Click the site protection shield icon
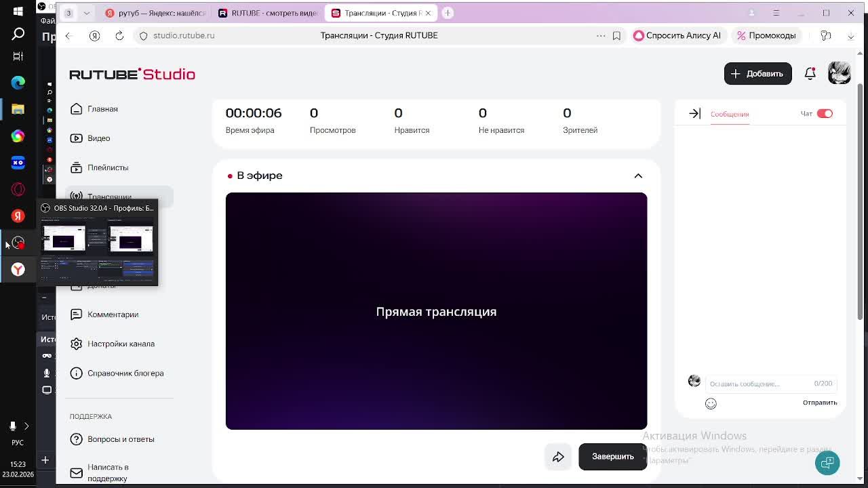Viewport: 868px width, 488px height. pos(143,35)
